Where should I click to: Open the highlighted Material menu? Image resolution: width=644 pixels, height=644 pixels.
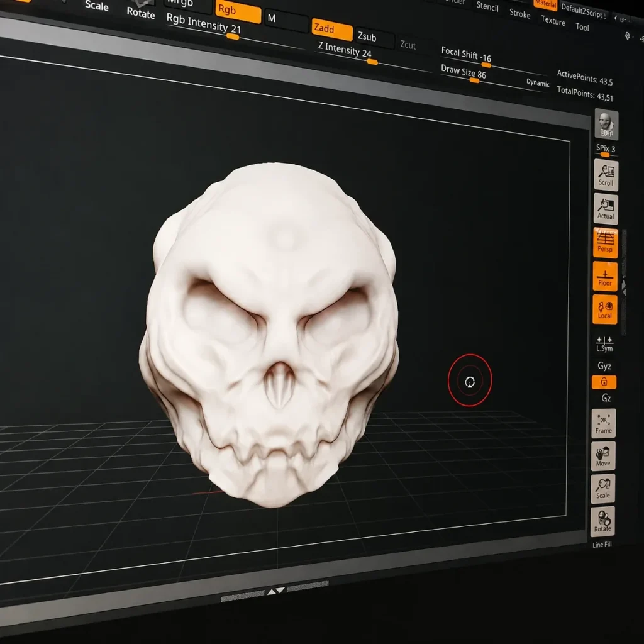pyautogui.click(x=545, y=4)
